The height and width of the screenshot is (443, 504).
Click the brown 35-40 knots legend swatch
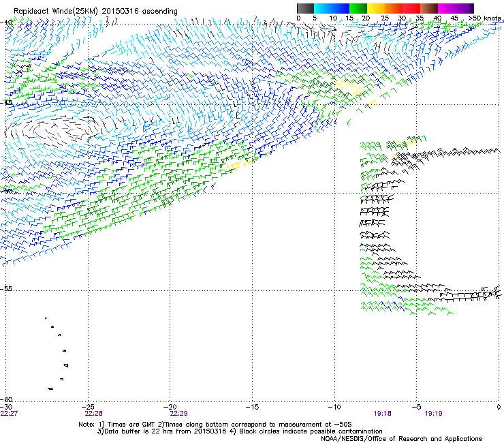pyautogui.click(x=429, y=8)
